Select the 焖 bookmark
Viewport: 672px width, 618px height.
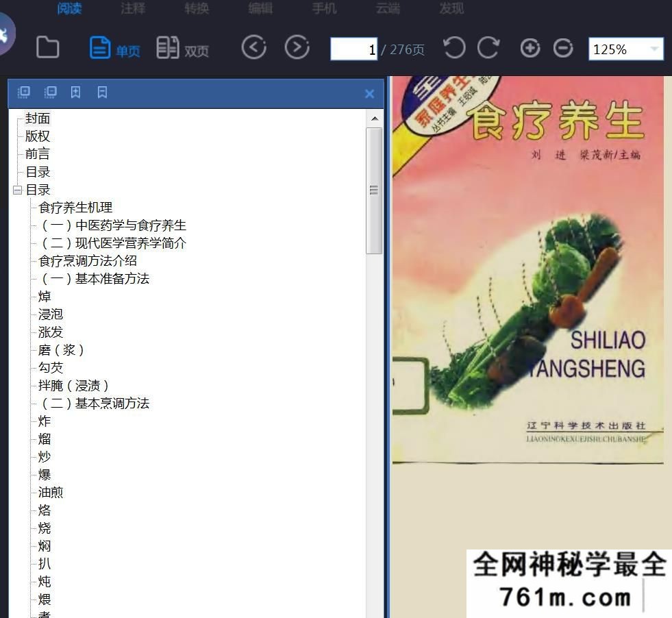(x=45, y=546)
